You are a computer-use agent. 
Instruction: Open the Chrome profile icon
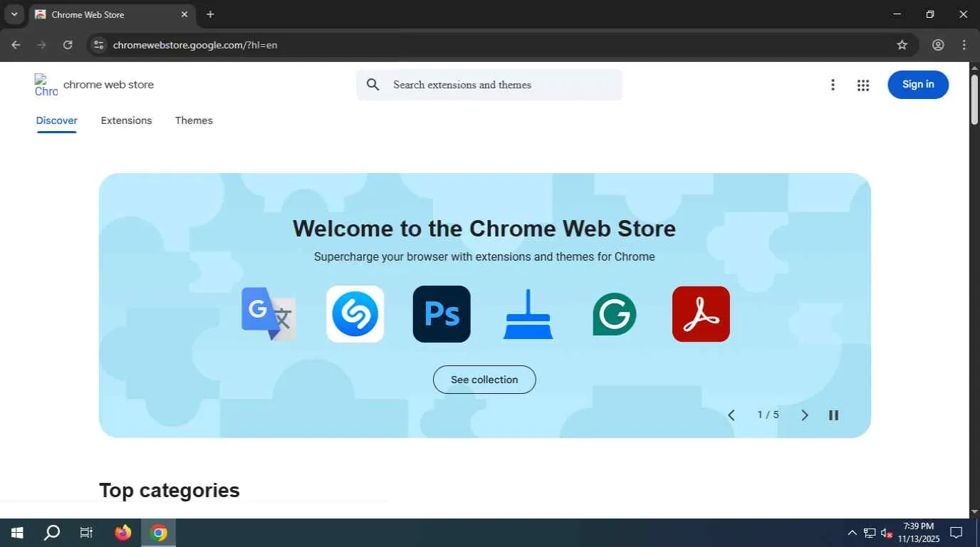[938, 45]
